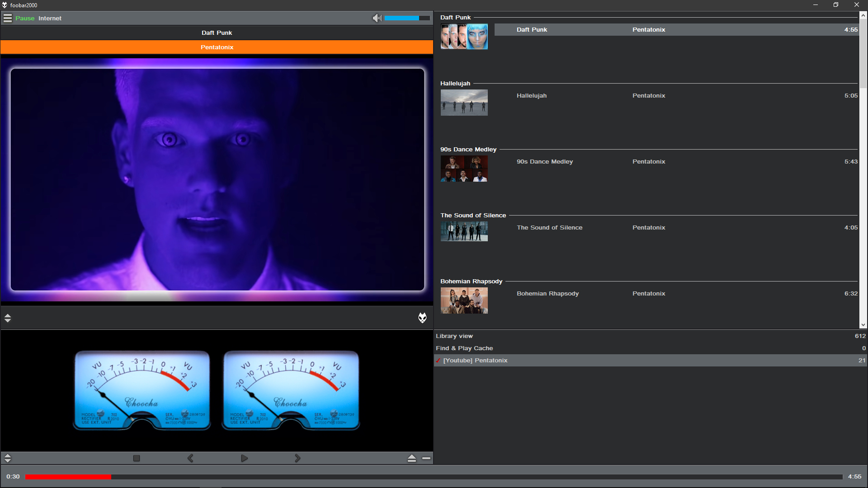The height and width of the screenshot is (488, 868).
Task: Open the Internet menu
Action: [50, 18]
